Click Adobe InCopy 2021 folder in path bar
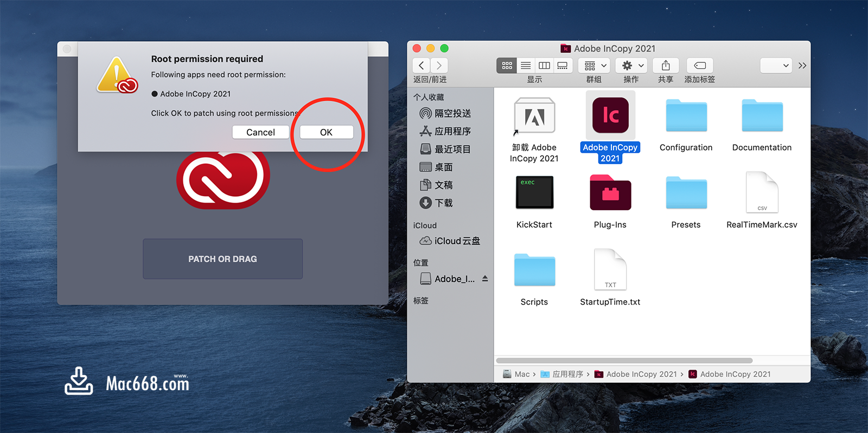Screen dimensions: 868x433 click(x=636, y=374)
